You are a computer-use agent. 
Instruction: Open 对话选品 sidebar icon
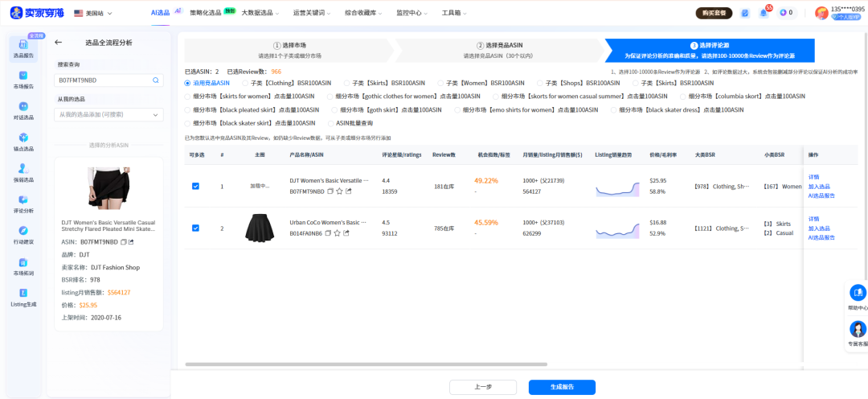click(x=23, y=110)
